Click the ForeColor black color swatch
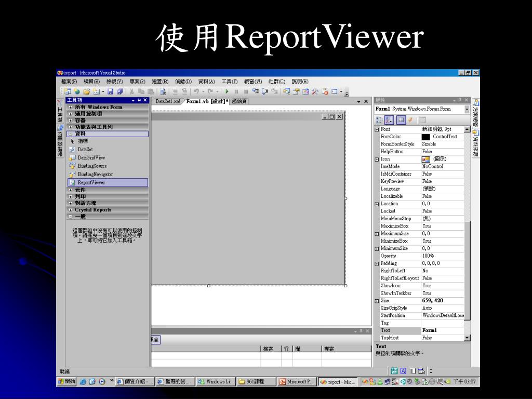The height and width of the screenshot is (399, 532). [425, 137]
